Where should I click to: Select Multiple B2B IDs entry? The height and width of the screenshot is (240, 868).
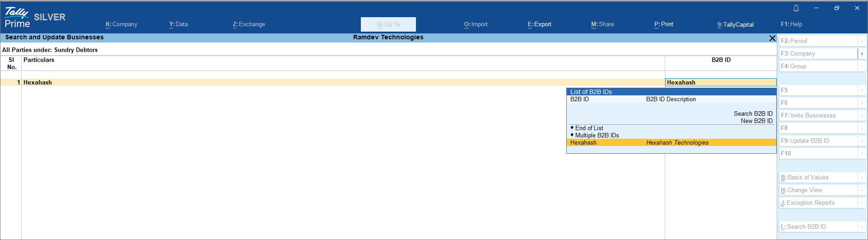(597, 136)
